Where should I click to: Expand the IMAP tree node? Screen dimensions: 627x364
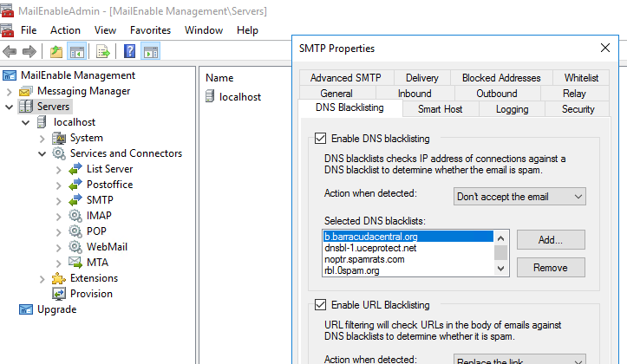pyautogui.click(x=59, y=216)
